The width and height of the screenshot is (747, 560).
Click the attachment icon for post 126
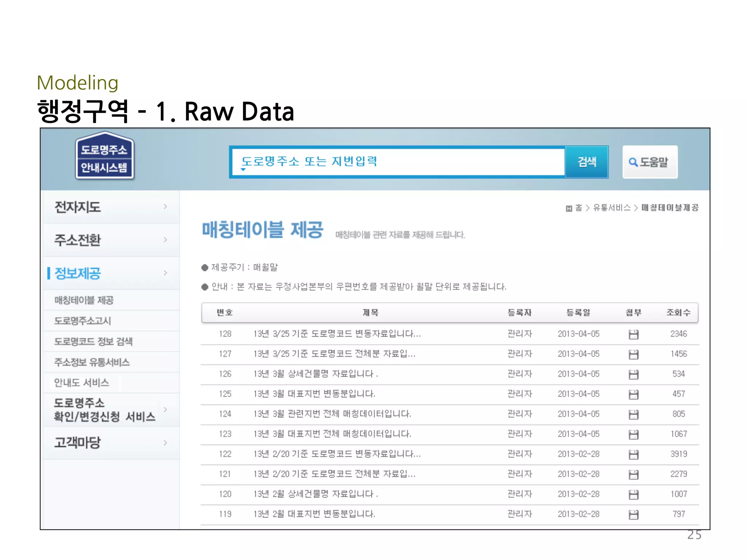(634, 374)
